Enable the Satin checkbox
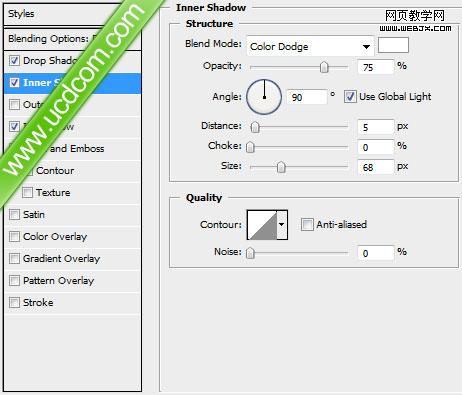This screenshot has width=462, height=395. click(x=14, y=214)
